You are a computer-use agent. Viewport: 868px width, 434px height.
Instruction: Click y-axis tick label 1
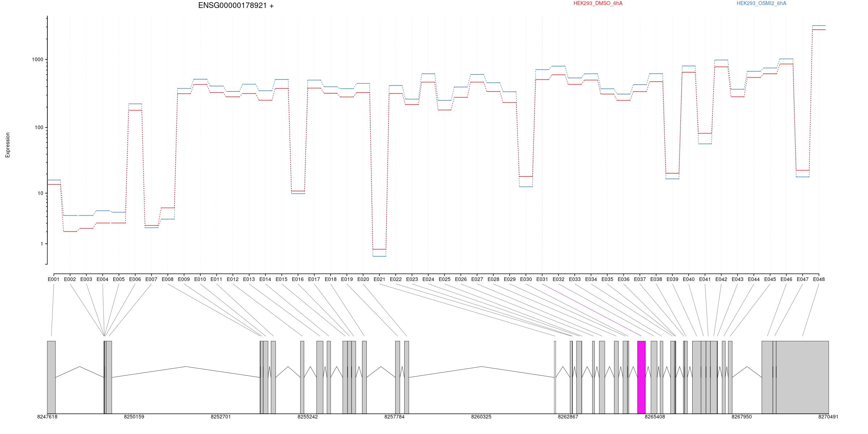(x=42, y=244)
